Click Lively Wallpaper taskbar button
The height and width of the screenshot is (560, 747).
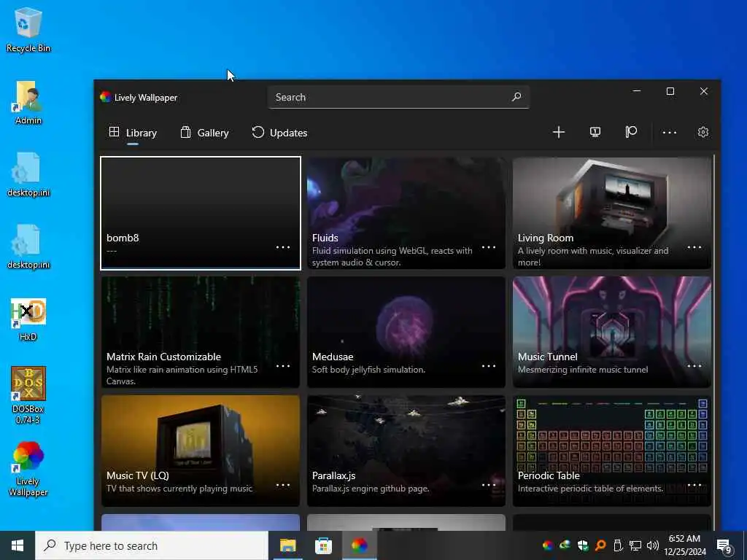359,545
